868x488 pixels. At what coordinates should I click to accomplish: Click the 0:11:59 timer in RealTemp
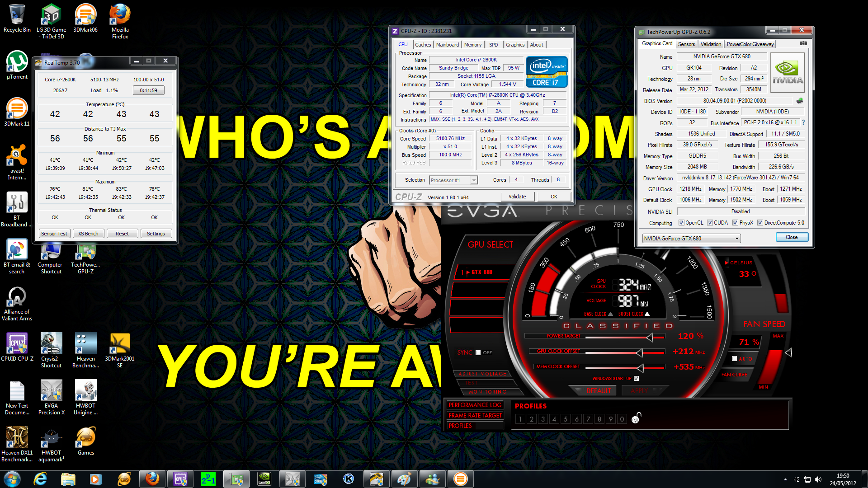coord(148,90)
